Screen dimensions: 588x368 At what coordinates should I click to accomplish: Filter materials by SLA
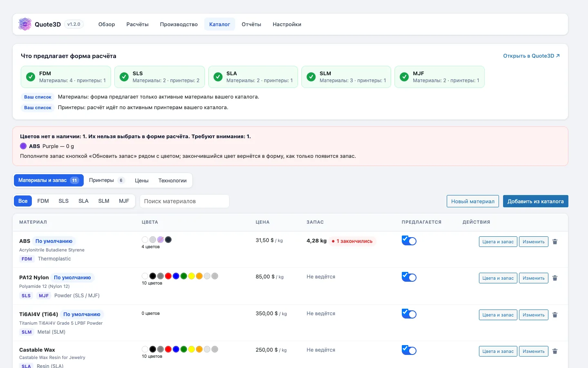click(83, 201)
